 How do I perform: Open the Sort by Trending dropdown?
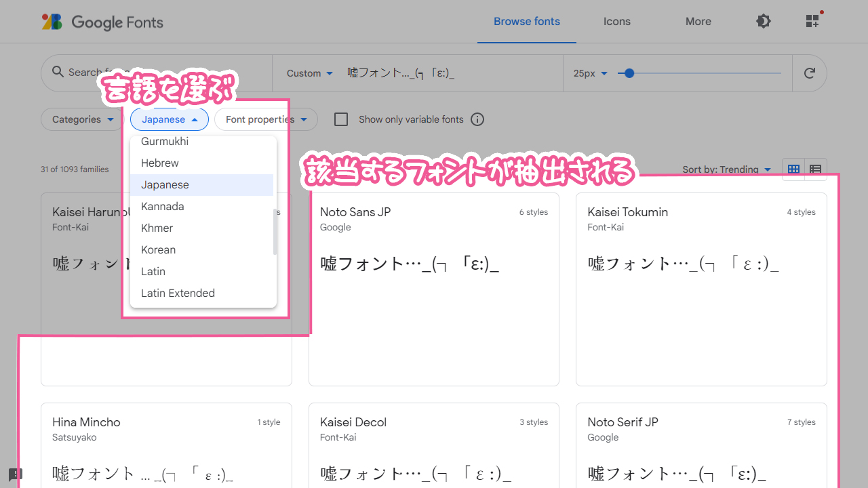(x=727, y=169)
